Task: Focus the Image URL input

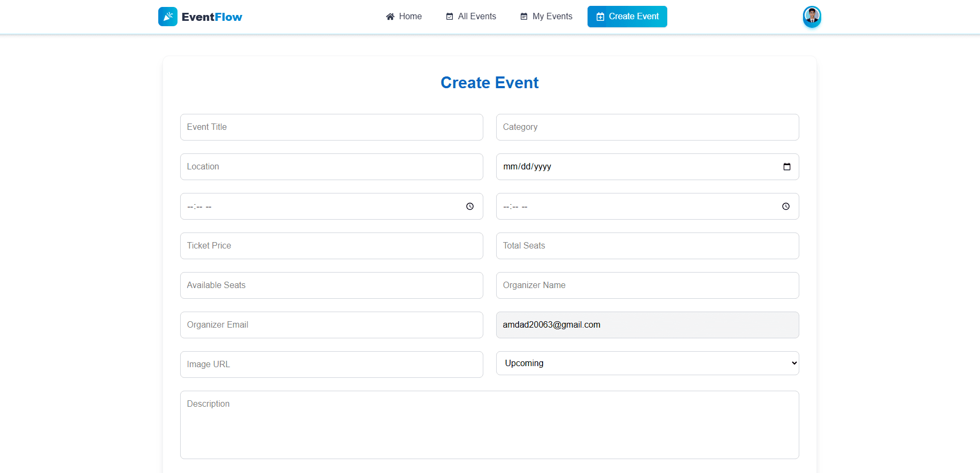Action: [x=331, y=365]
